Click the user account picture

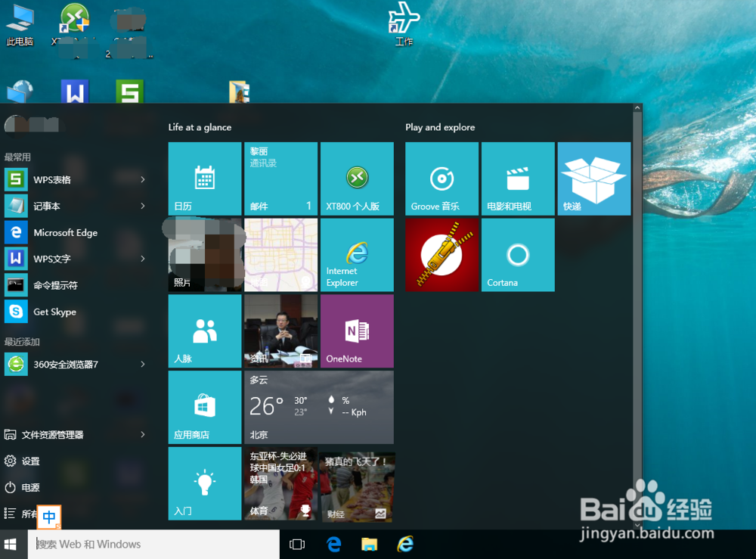pyautogui.click(x=15, y=125)
